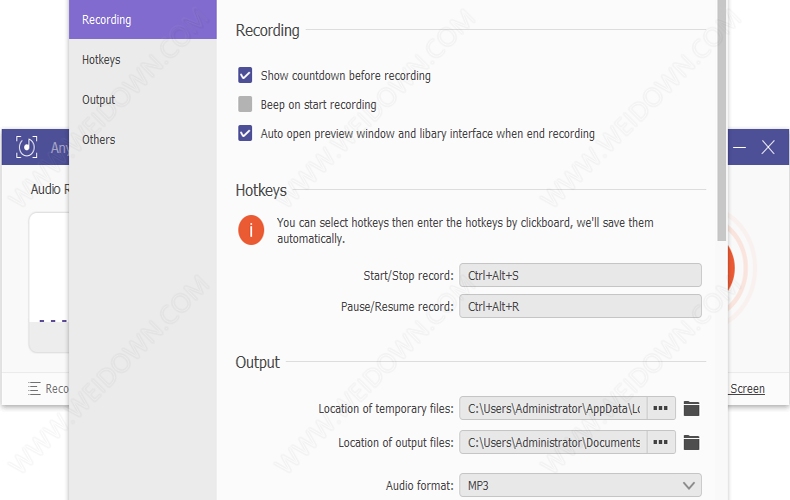Click the output files path field
Viewport: 790px width, 500px height.
point(553,443)
